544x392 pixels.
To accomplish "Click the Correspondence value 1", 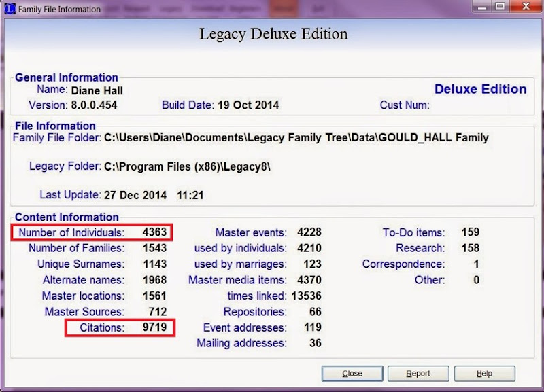I will coord(477,264).
